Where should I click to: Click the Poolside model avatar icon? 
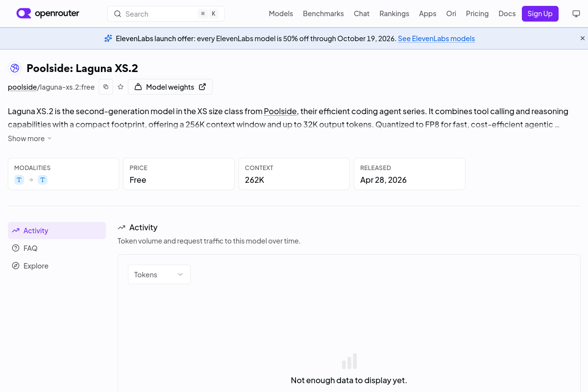(x=15, y=68)
